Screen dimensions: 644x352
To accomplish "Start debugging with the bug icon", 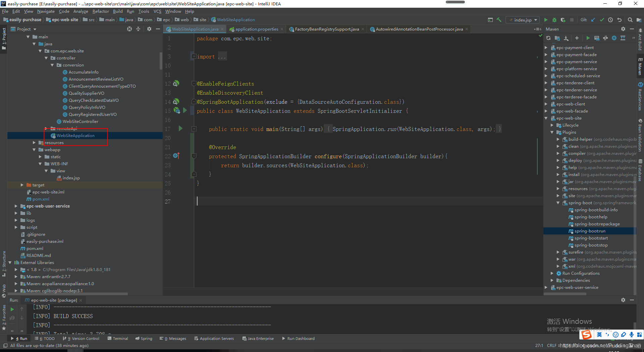I will coord(554,20).
